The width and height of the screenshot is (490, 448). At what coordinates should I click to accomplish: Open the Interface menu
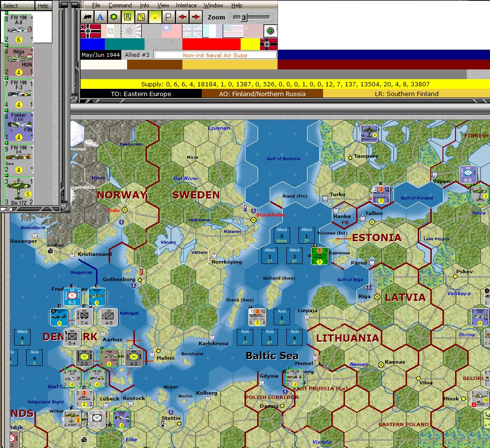click(186, 5)
